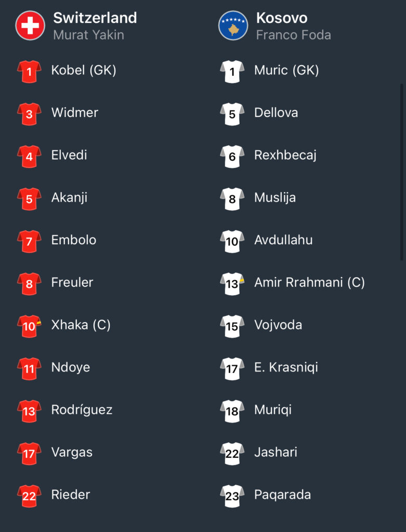Open coach Murat Yakin's profile
This screenshot has height=532, width=406.
point(88,35)
